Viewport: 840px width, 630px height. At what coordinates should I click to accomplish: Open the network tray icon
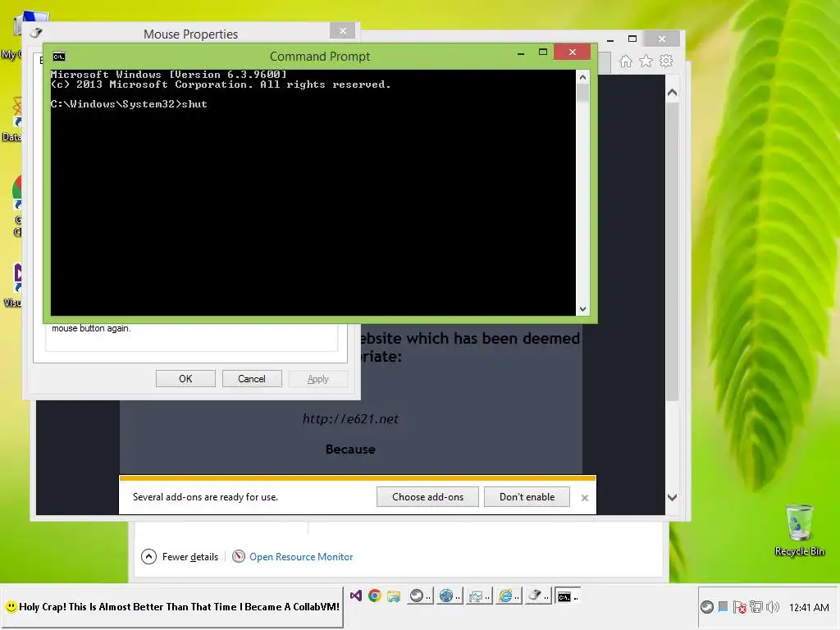756,607
